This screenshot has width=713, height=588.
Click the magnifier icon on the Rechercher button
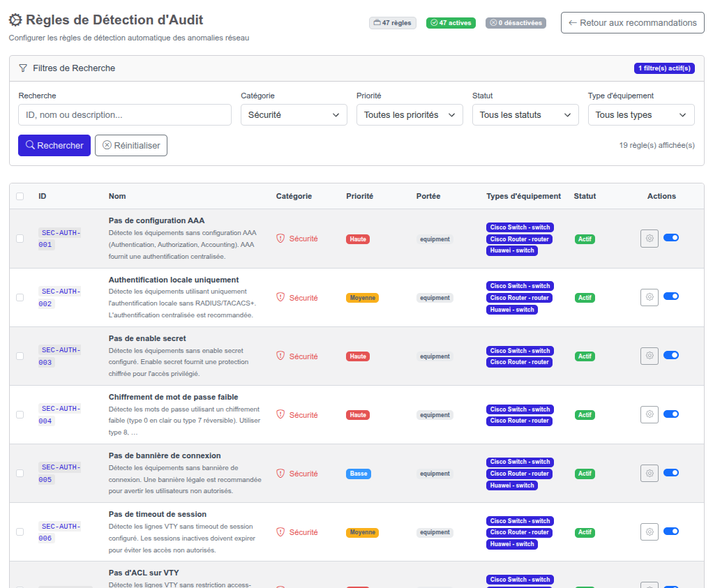point(29,145)
